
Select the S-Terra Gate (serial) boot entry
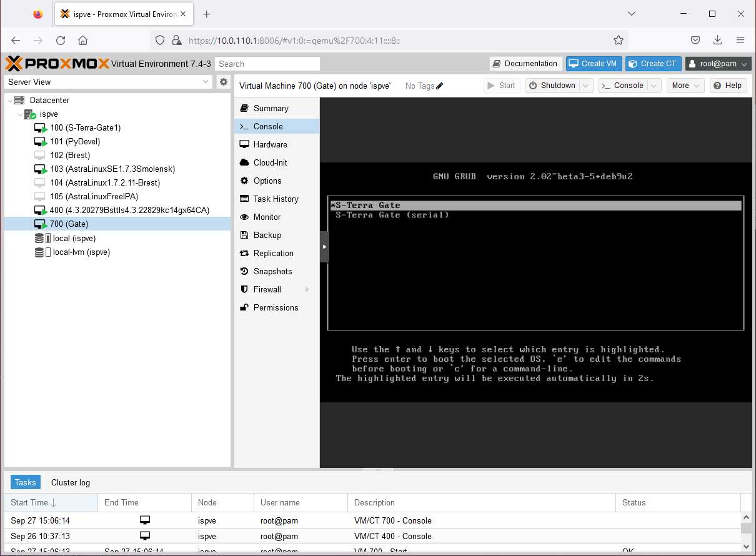[392, 215]
